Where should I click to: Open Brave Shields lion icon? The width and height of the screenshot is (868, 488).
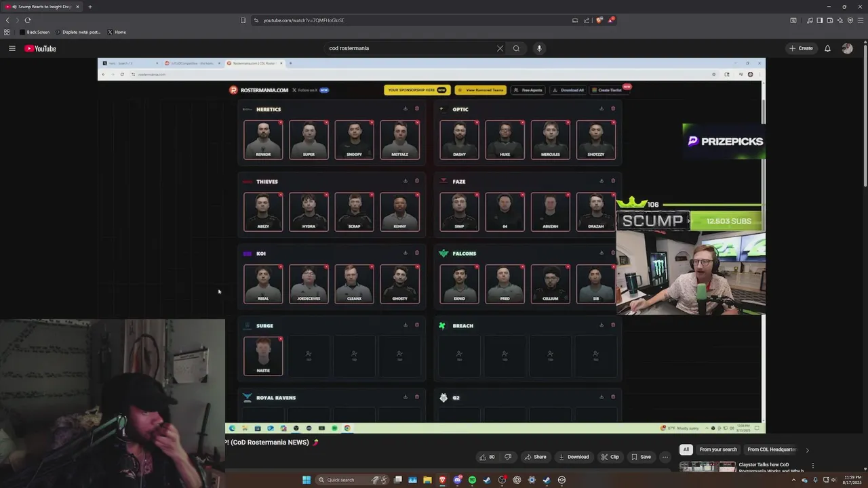[x=599, y=20]
